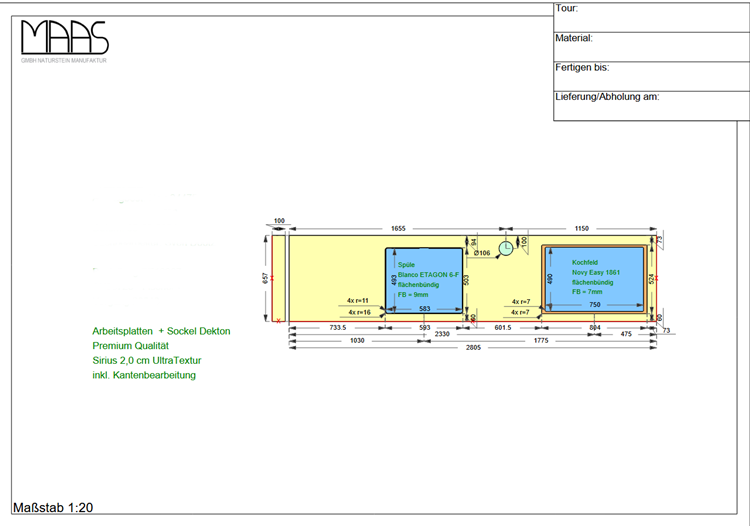Click the 94 vertical dimension near tap hole
The height and width of the screenshot is (526, 750).
(474, 242)
